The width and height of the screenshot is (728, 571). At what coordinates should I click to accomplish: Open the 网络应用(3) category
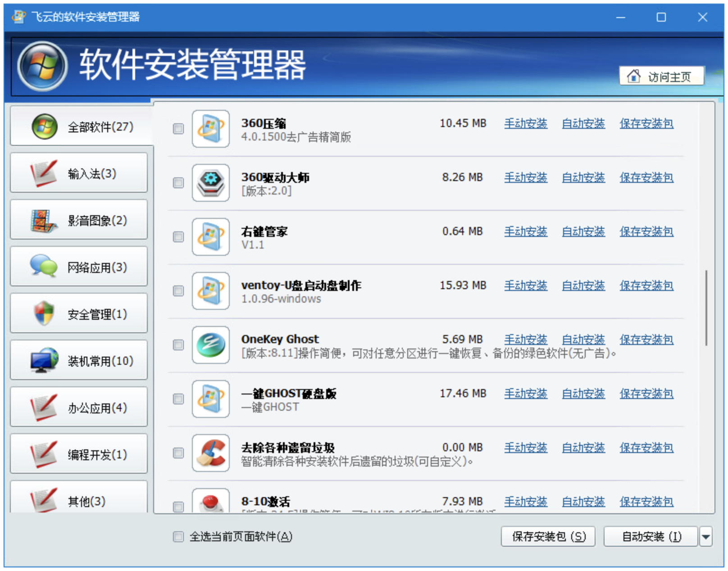pyautogui.click(x=79, y=267)
